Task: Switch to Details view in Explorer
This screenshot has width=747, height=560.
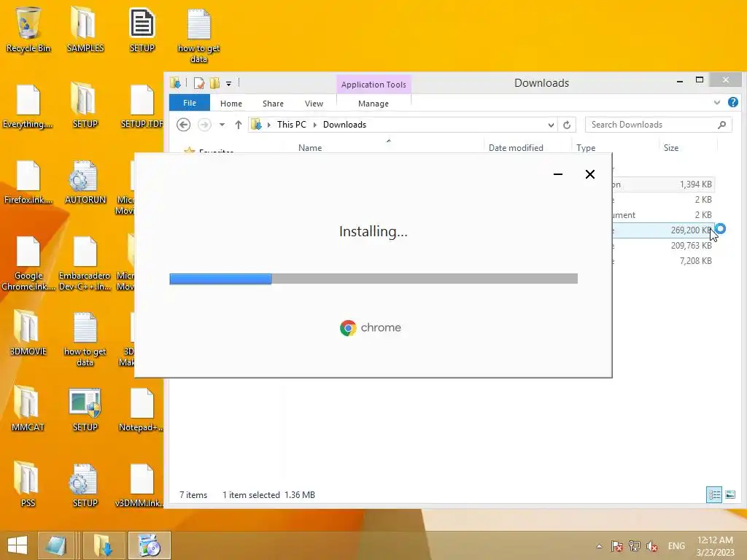Action: tap(713, 495)
